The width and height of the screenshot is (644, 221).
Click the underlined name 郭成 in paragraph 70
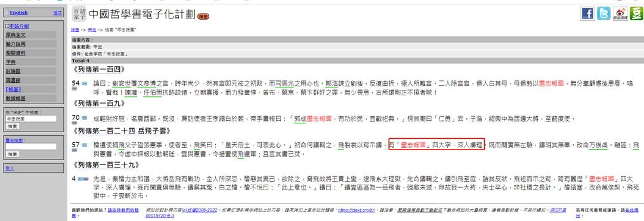click(301, 119)
